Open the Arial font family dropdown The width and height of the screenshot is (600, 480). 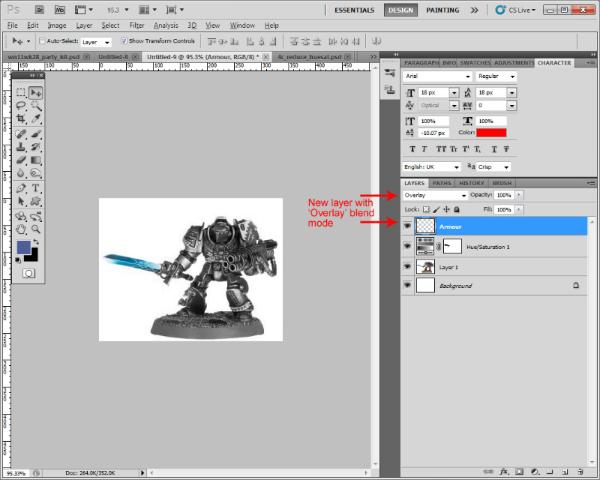436,76
